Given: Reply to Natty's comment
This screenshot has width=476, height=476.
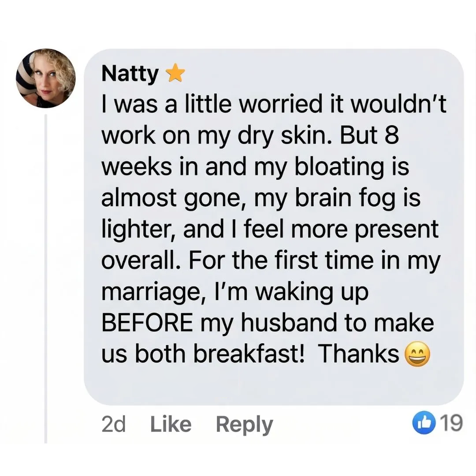Looking at the screenshot, I should 244,425.
